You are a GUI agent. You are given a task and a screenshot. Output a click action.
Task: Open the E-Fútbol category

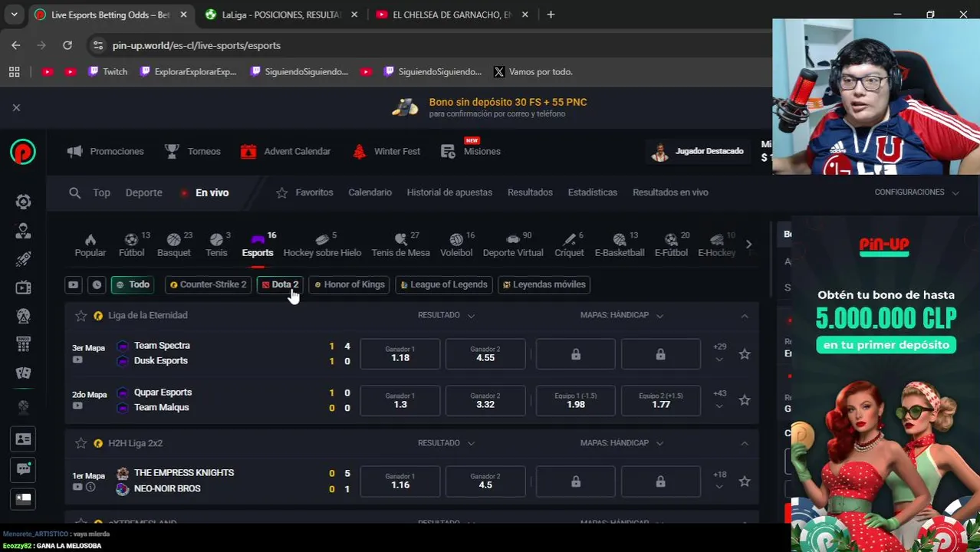[x=671, y=245]
